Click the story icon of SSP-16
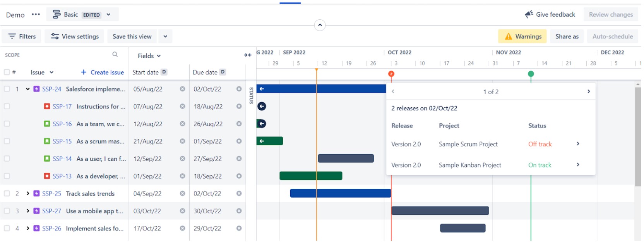644x243 pixels. 47,124
